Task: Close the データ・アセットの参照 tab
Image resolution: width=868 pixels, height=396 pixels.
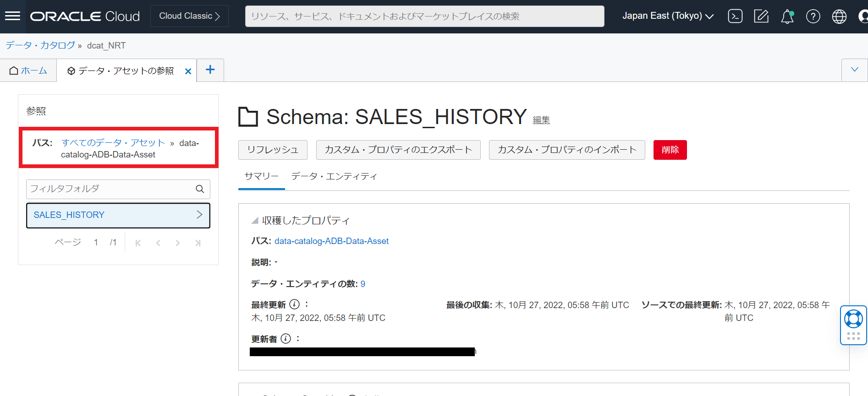Action: click(x=188, y=71)
